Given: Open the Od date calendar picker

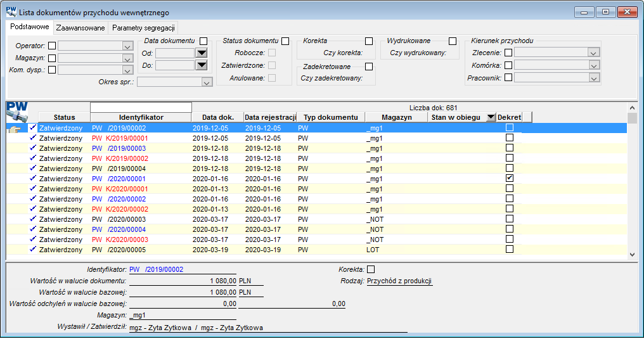Looking at the screenshot, I should [202, 53].
